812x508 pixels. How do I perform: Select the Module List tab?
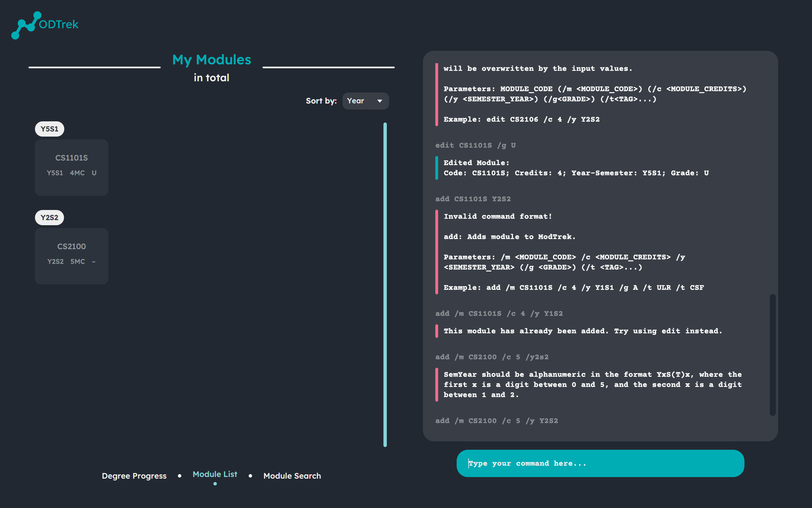(x=215, y=474)
